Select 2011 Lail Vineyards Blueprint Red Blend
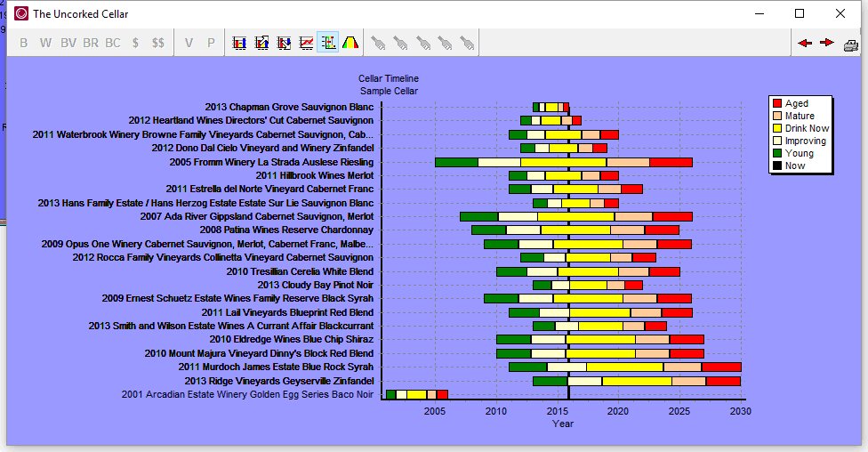 (287, 313)
